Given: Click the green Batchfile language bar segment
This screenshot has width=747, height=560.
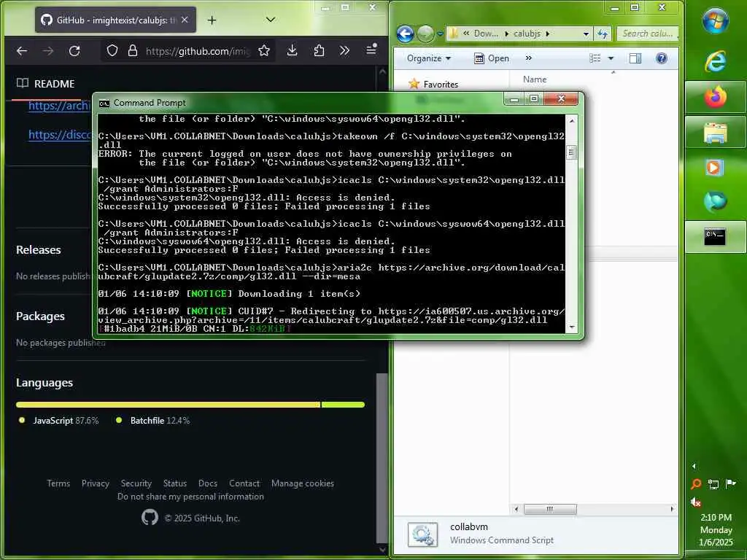Looking at the screenshot, I should pos(343,405).
